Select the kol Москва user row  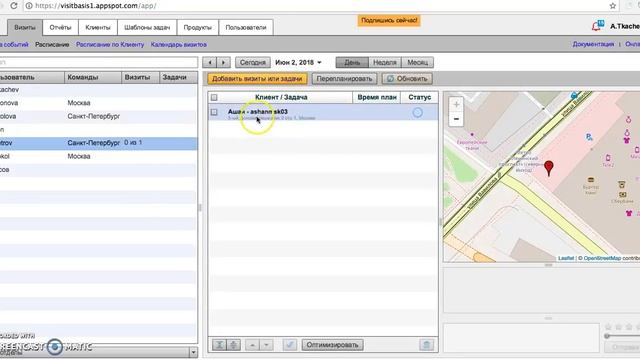98,156
